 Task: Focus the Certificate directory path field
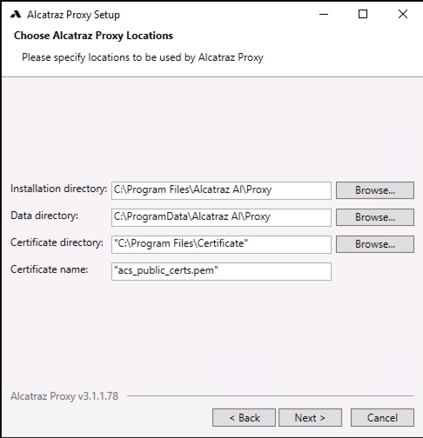click(x=221, y=244)
